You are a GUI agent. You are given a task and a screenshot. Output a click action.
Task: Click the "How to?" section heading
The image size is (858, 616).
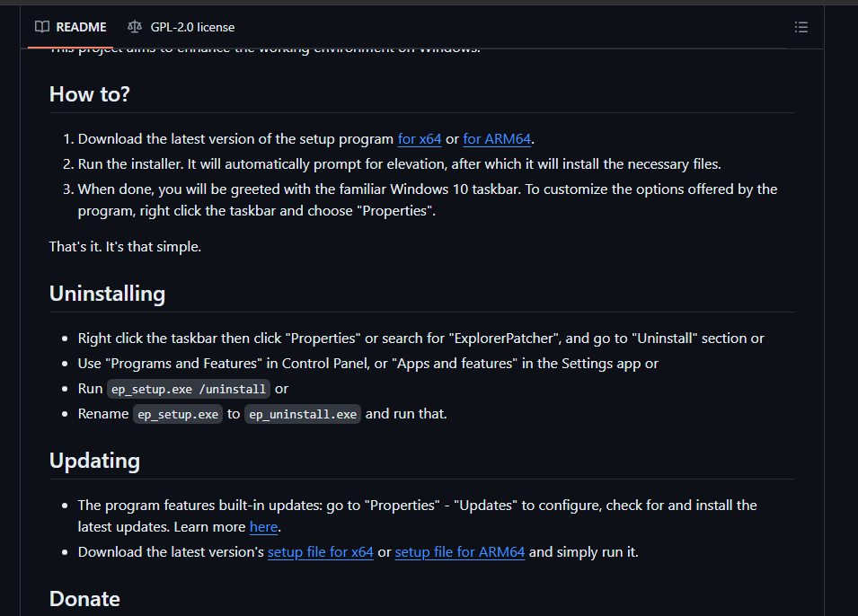pyautogui.click(x=89, y=93)
